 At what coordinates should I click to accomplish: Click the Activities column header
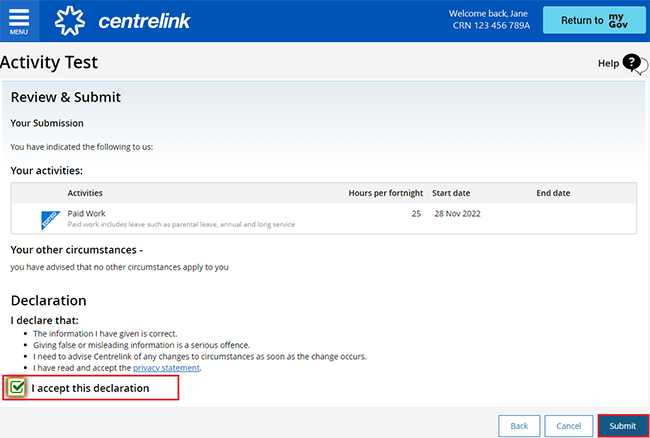[85, 193]
